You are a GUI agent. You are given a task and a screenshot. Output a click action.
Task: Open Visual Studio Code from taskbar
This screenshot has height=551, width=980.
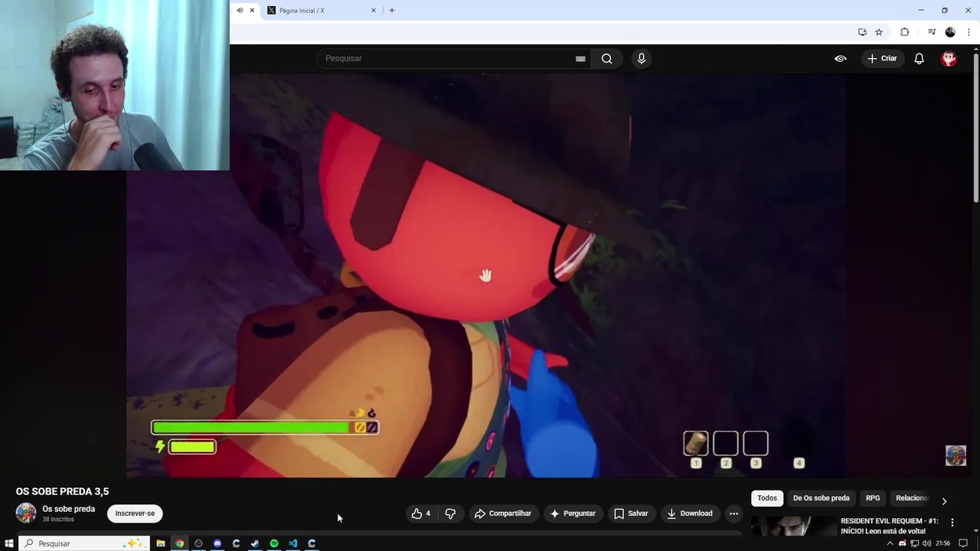coord(292,543)
